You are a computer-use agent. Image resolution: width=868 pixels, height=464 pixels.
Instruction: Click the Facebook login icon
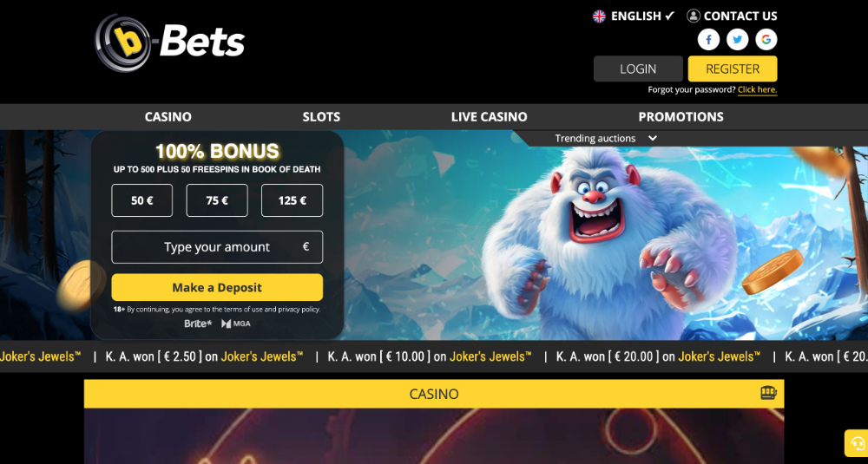coord(708,40)
